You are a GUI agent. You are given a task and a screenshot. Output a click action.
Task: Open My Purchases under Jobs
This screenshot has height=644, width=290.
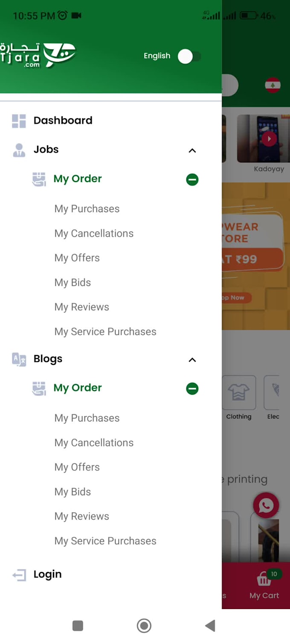[x=87, y=209]
